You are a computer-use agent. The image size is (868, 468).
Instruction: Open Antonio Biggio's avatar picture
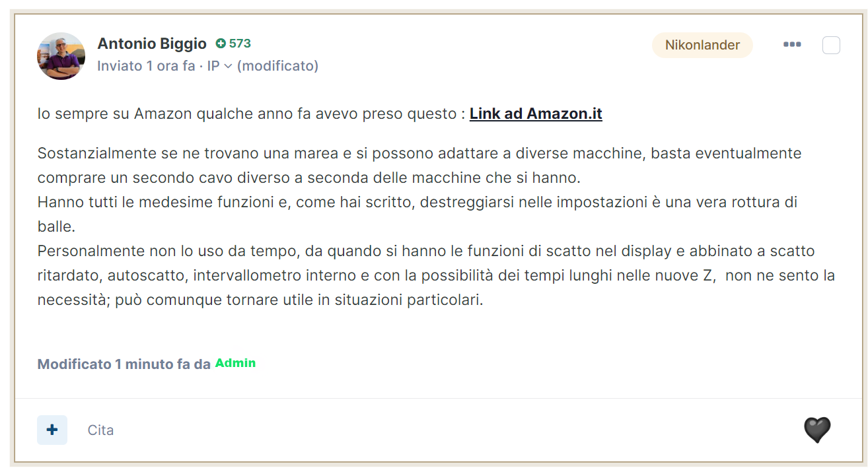click(x=61, y=56)
